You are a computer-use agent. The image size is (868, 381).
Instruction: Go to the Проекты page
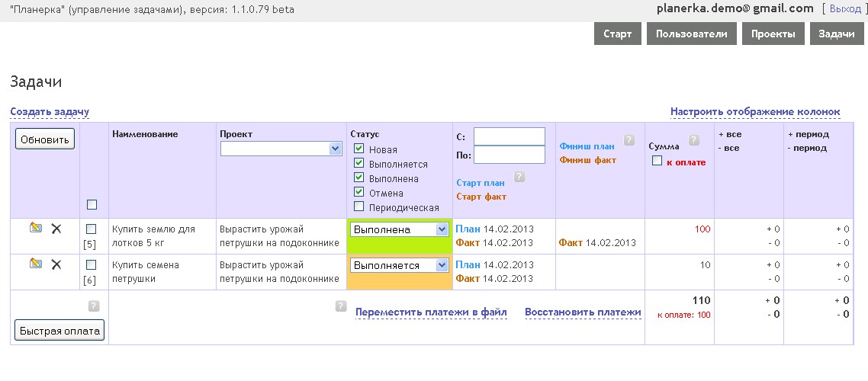tap(773, 34)
